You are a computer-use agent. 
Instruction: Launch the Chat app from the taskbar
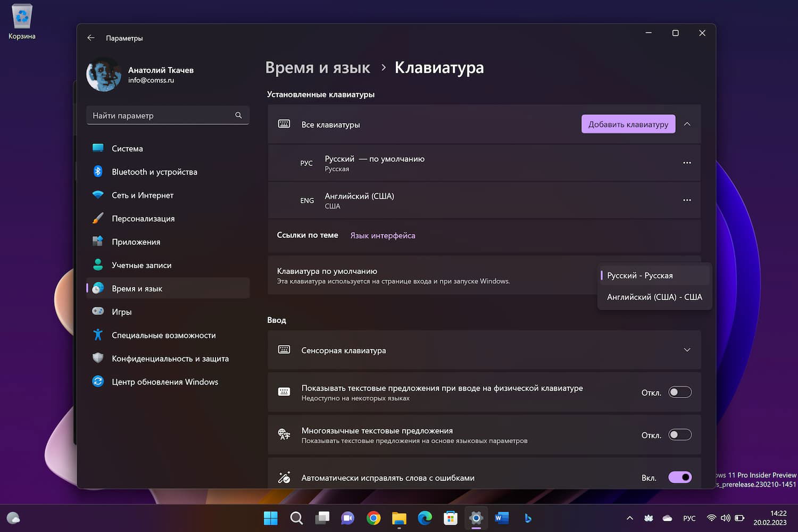tap(348, 518)
